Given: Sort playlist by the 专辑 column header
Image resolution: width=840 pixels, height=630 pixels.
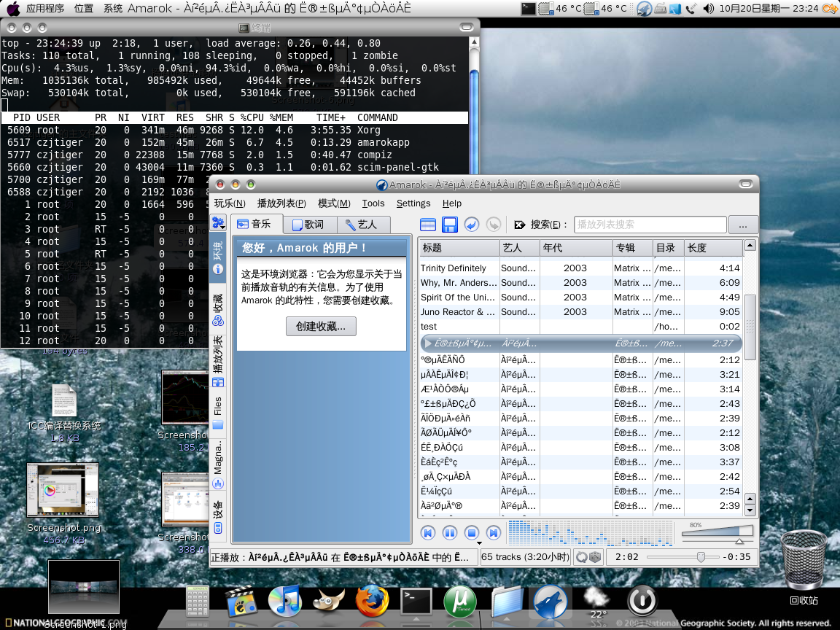Looking at the screenshot, I should [633, 248].
